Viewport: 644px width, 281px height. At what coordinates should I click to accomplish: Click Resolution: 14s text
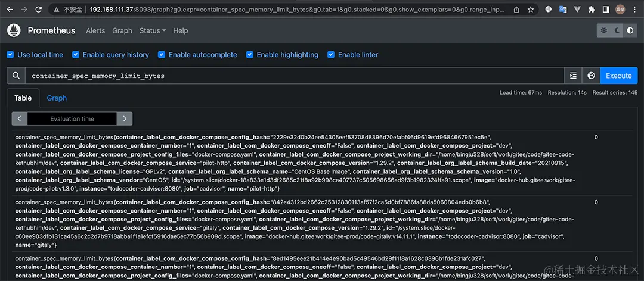[x=567, y=93]
